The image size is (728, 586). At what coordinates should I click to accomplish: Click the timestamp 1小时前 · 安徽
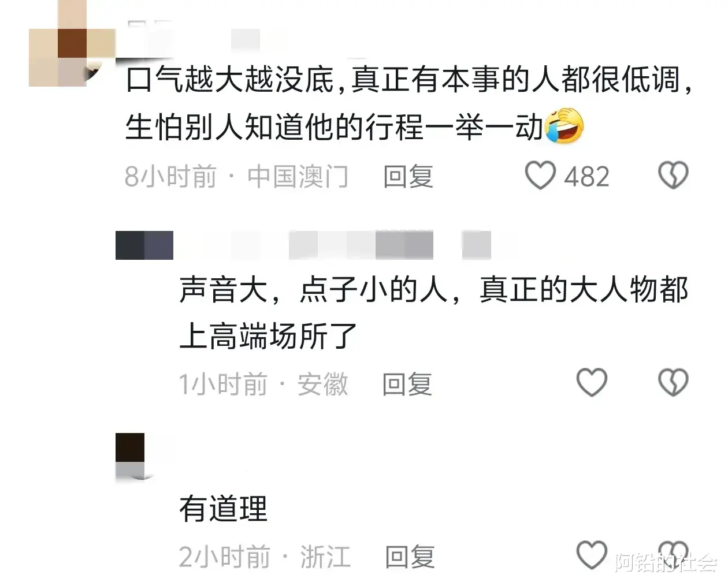(263, 384)
